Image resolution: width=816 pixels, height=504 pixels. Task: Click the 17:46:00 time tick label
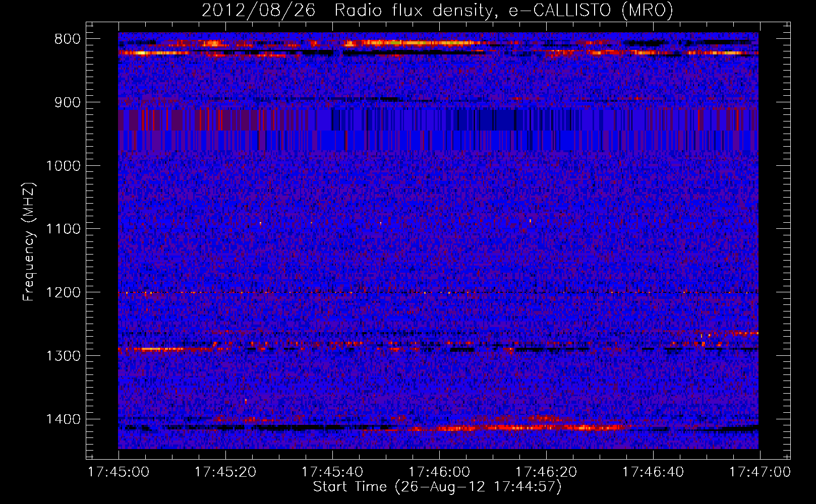coord(439,472)
